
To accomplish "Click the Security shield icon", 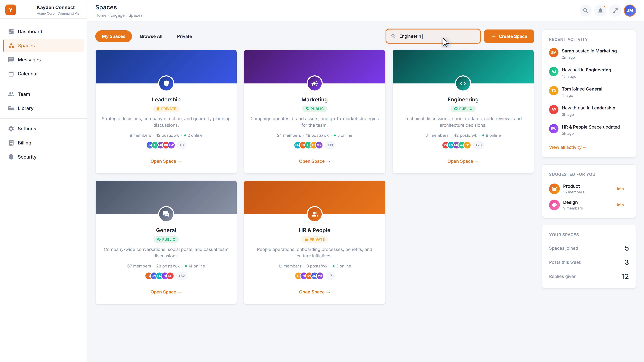I will pyautogui.click(x=11, y=157).
